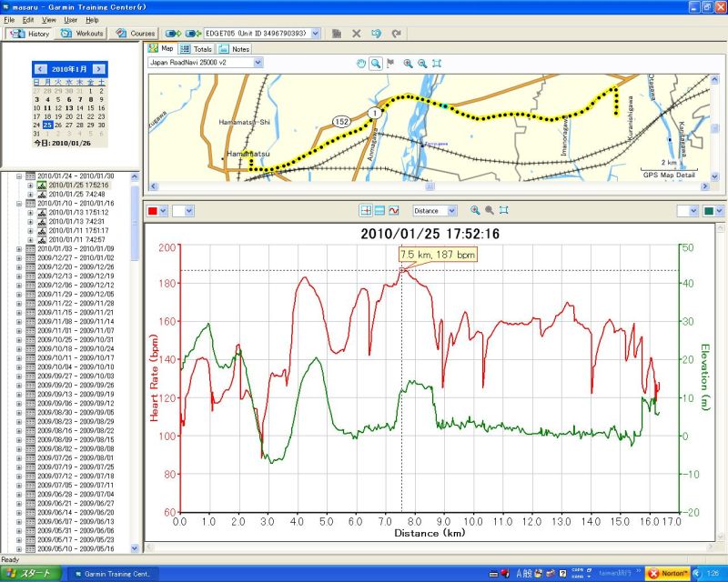Screen dimensions: 728x582
Task: Click activity icon for 2010/01/25 17:52:16
Action: (x=42, y=186)
